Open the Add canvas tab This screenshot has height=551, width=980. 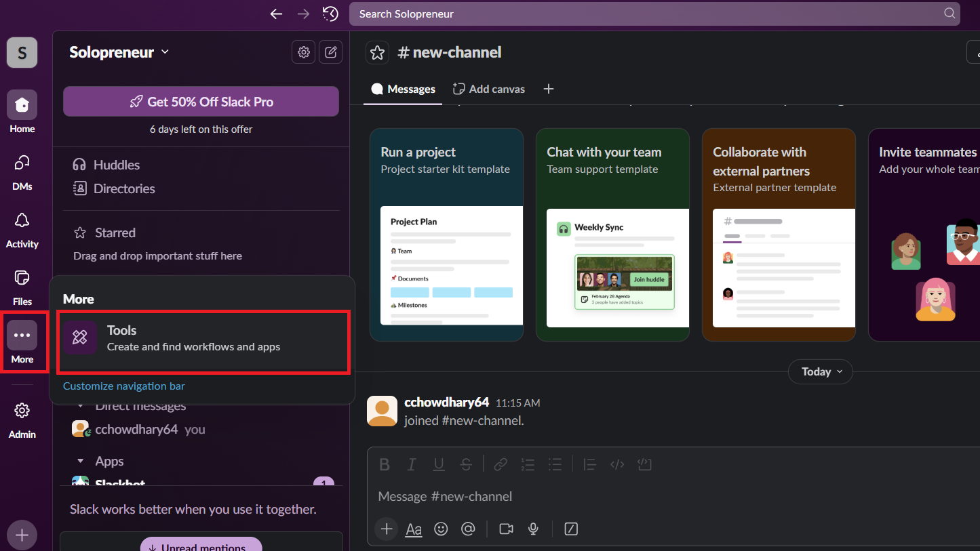[489, 89]
